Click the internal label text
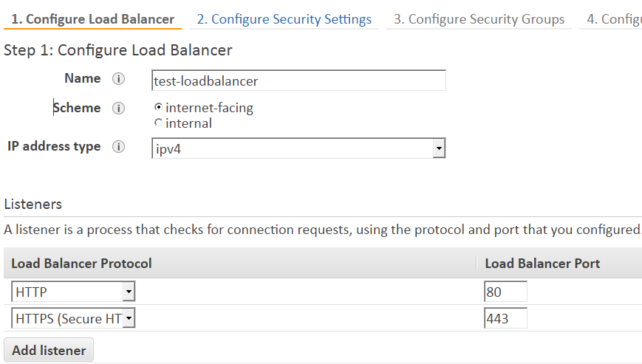The image size is (642, 364). [188, 123]
